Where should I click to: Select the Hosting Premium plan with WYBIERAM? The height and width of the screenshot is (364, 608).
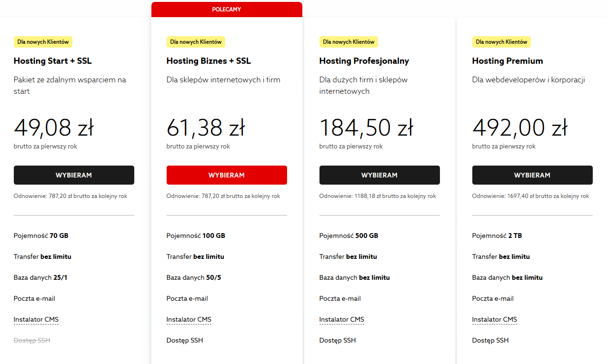[x=532, y=175]
